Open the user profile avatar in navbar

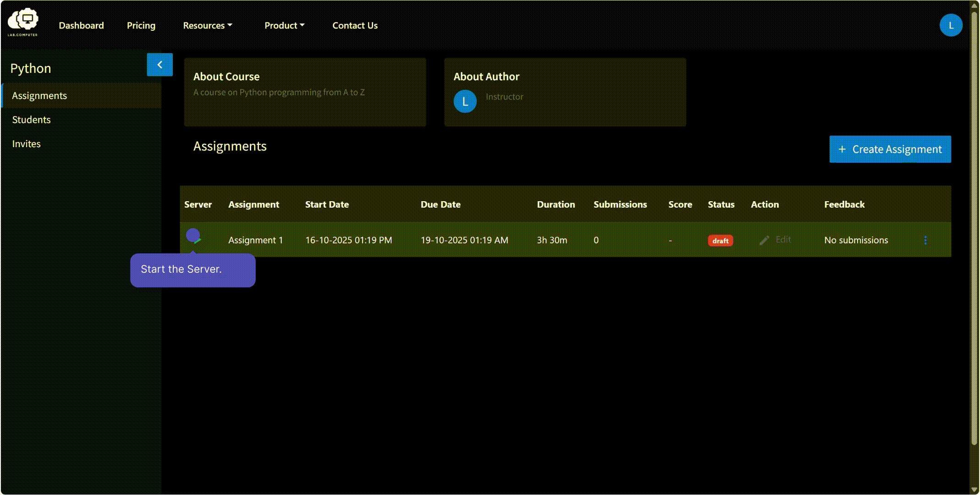pyautogui.click(x=951, y=25)
